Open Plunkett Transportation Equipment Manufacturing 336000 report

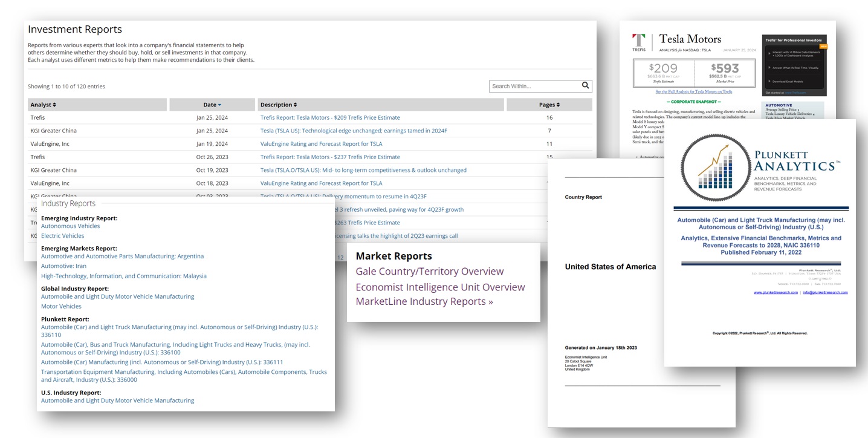[x=184, y=376]
